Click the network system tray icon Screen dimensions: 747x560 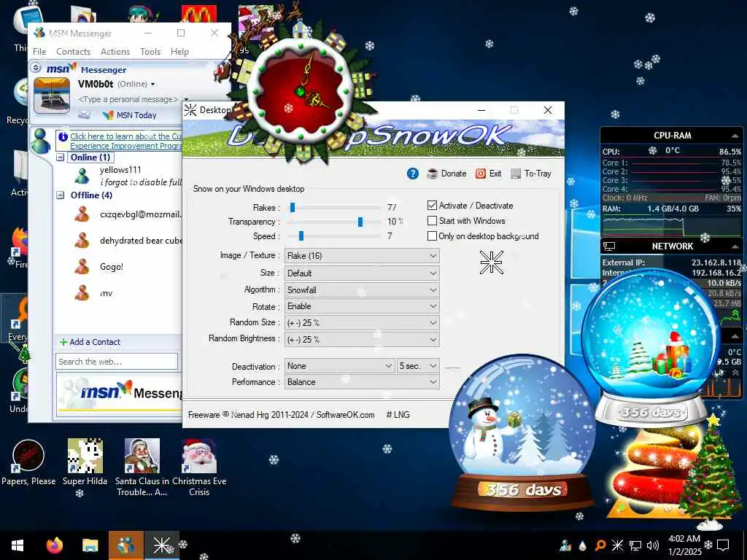pos(635,545)
